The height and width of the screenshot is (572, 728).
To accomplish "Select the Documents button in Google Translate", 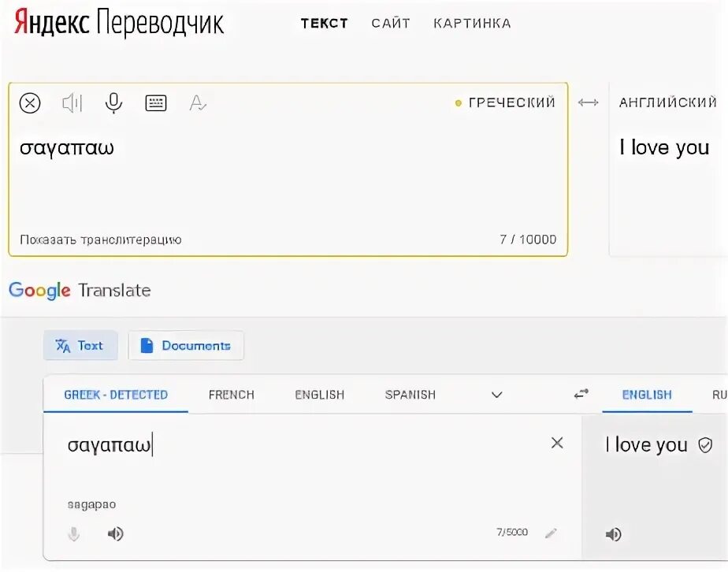I will coord(186,345).
